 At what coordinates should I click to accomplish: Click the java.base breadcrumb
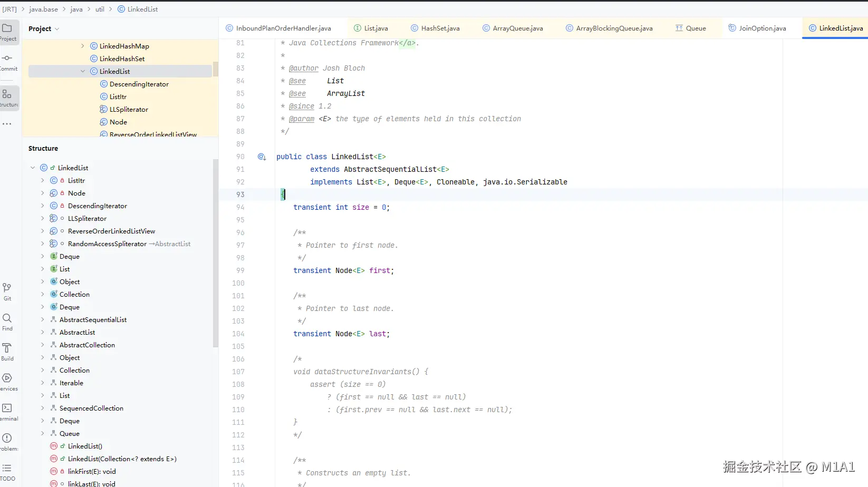[x=43, y=9]
